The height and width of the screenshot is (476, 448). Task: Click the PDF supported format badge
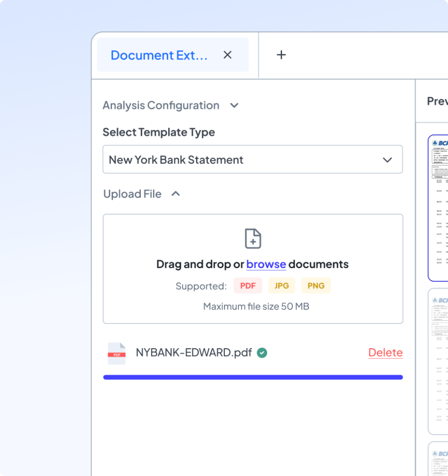(248, 286)
